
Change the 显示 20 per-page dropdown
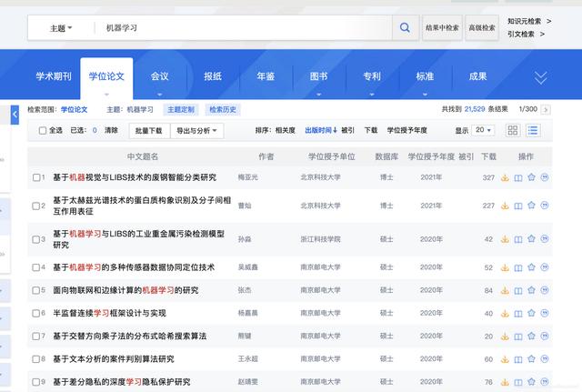pyautogui.click(x=483, y=130)
